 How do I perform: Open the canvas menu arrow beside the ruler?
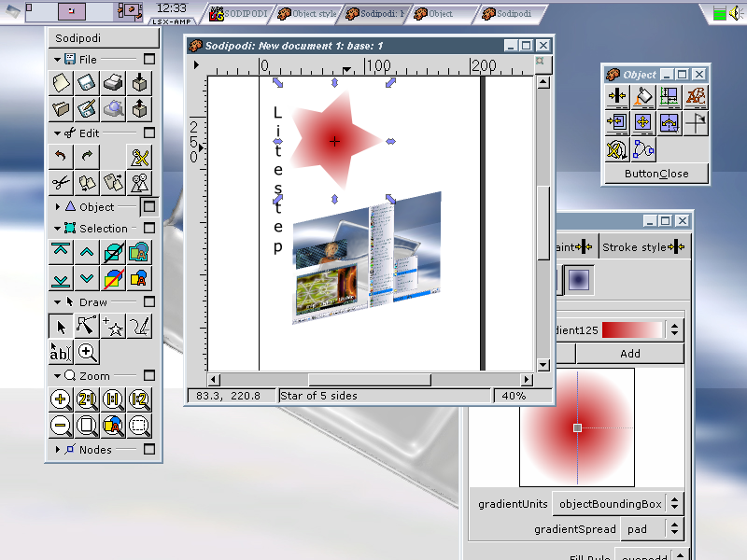tap(196, 64)
